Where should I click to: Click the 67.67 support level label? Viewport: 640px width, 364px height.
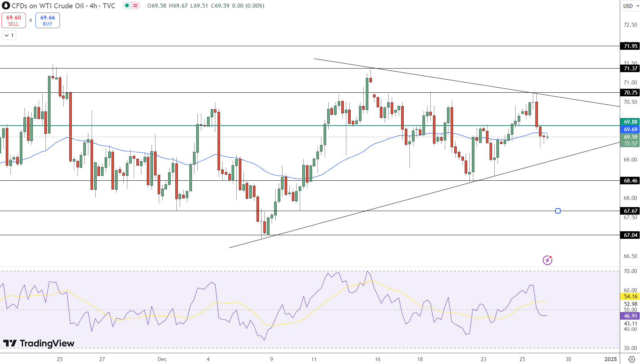[630, 211]
